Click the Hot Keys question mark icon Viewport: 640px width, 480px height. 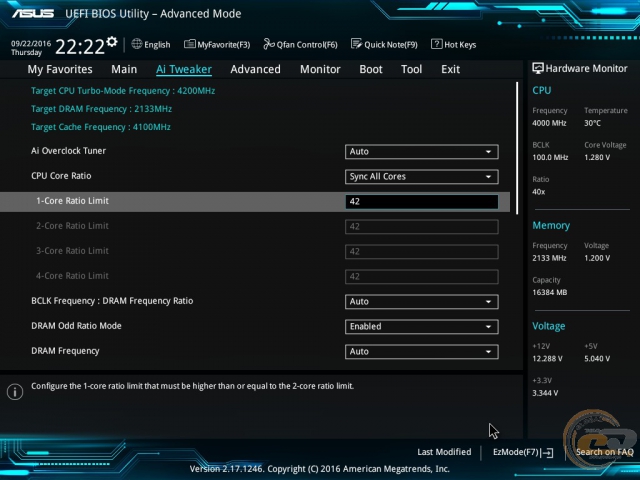click(436, 44)
